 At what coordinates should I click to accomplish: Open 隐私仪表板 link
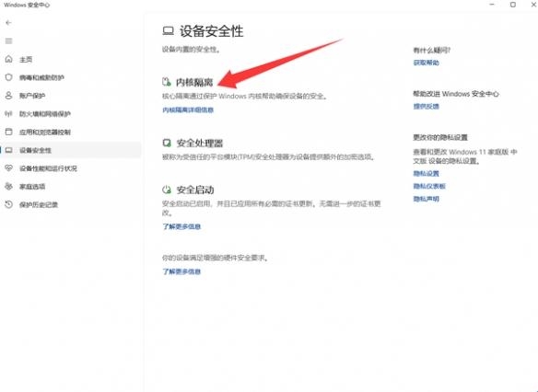click(429, 186)
